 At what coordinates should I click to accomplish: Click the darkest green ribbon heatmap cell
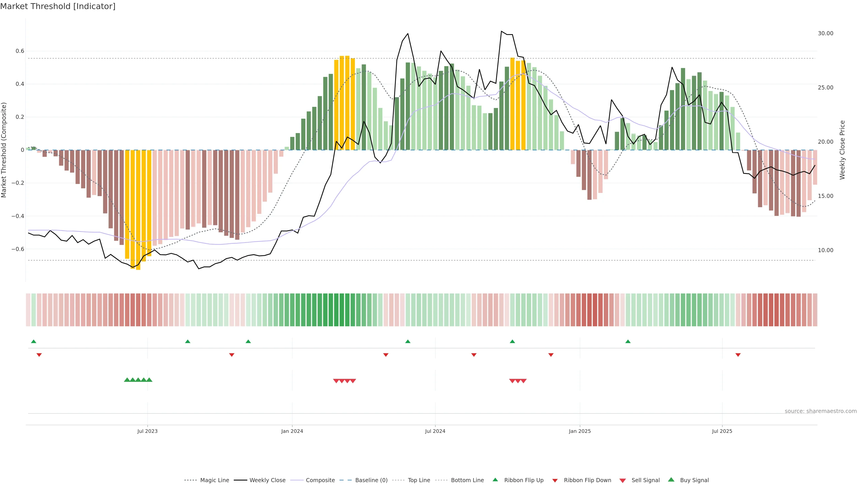342,310
